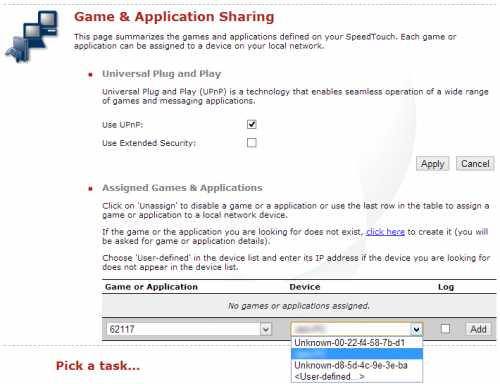This screenshot has width=500, height=384.
Task: Click the Assigned Games & Applications heading
Action: click(182, 188)
